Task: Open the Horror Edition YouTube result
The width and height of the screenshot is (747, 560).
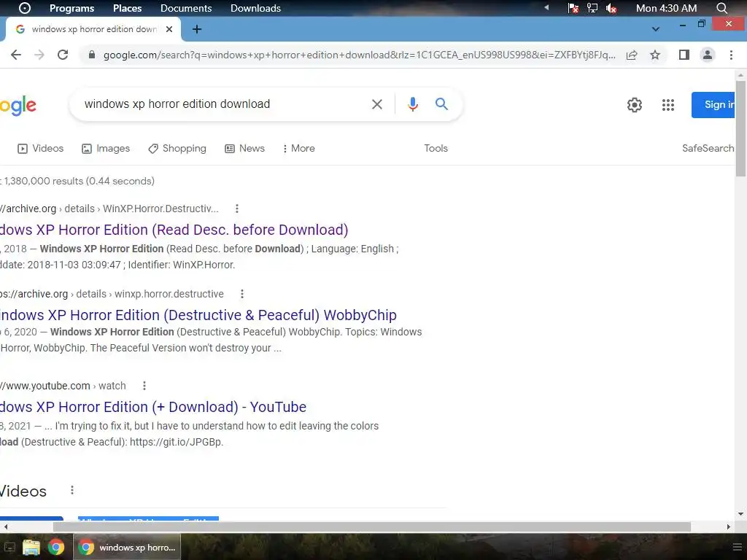Action: 153,407
